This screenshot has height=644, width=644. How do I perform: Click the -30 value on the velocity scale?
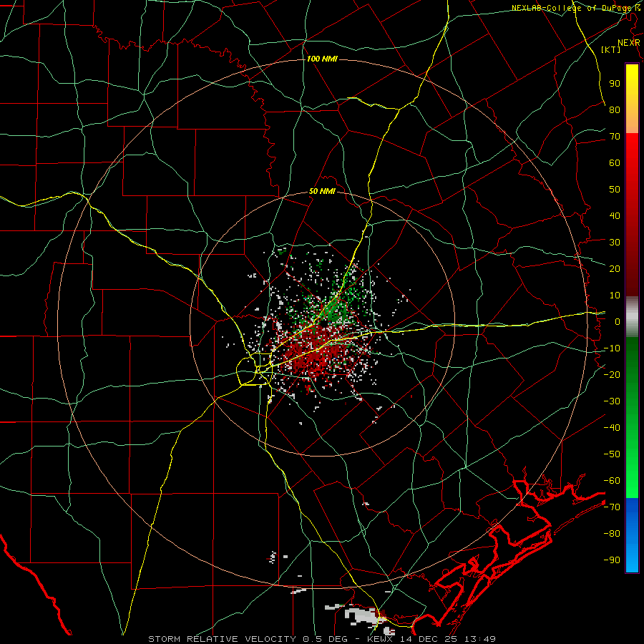click(612, 401)
